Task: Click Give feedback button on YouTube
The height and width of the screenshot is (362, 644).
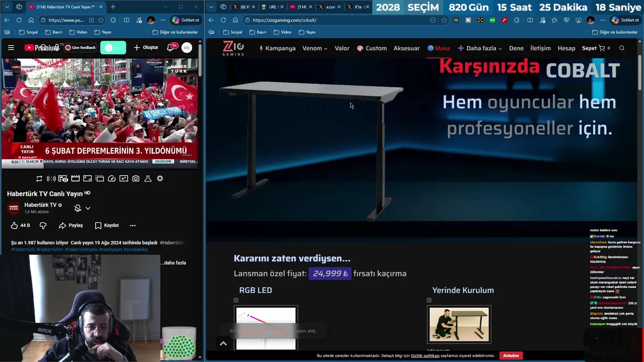Action: pos(80,48)
